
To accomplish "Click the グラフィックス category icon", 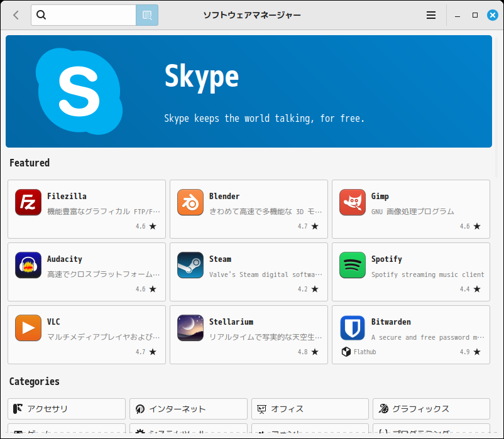I will [x=383, y=408].
